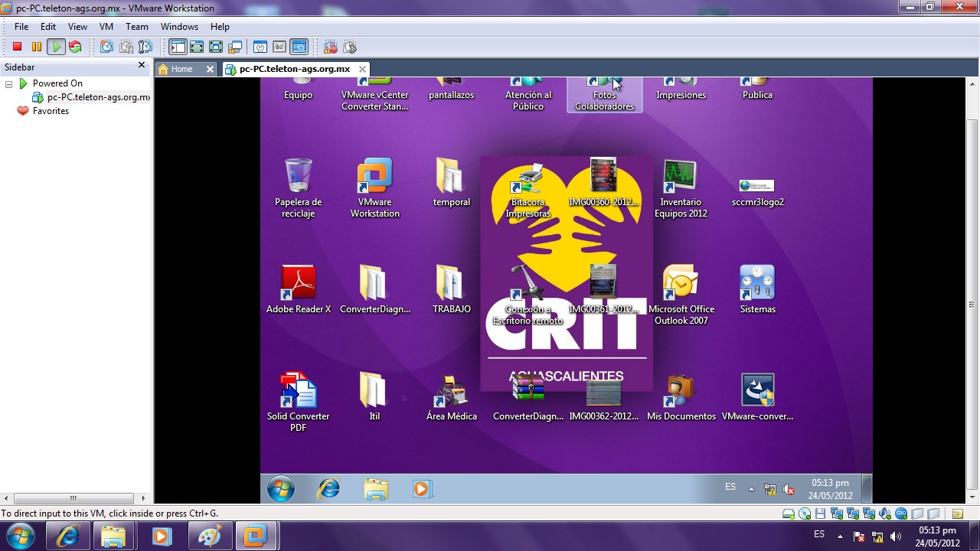Revert the VM to its parent snapshot
This screenshot has width=980, height=551.
click(126, 47)
